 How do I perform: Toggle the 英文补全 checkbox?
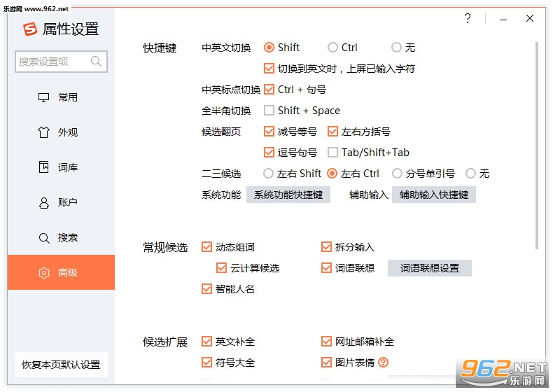206,342
